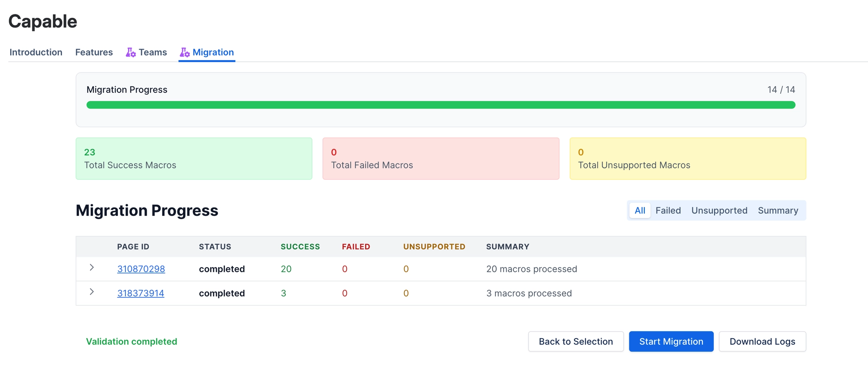Expand the row for page 310870298
Viewport: 868px width, 392px height.
click(x=92, y=268)
